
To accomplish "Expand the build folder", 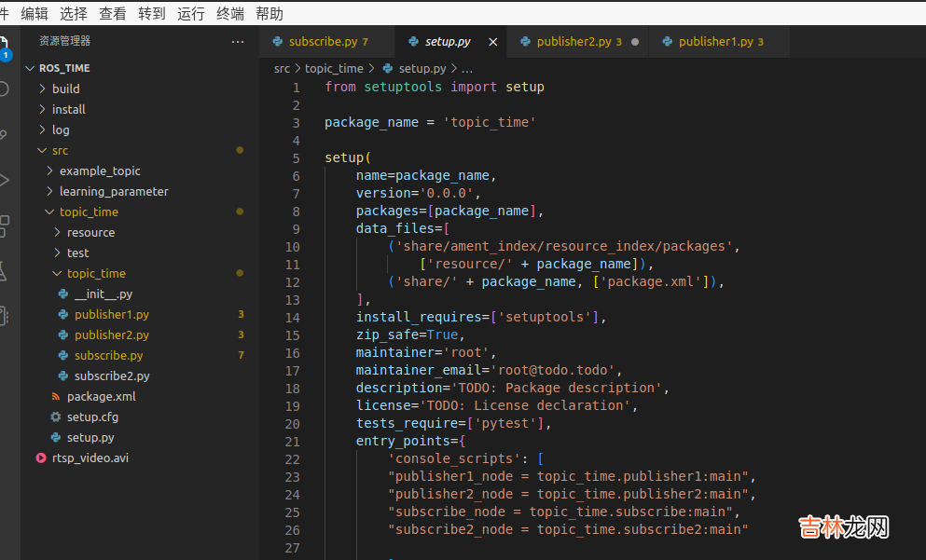I will [x=65, y=89].
